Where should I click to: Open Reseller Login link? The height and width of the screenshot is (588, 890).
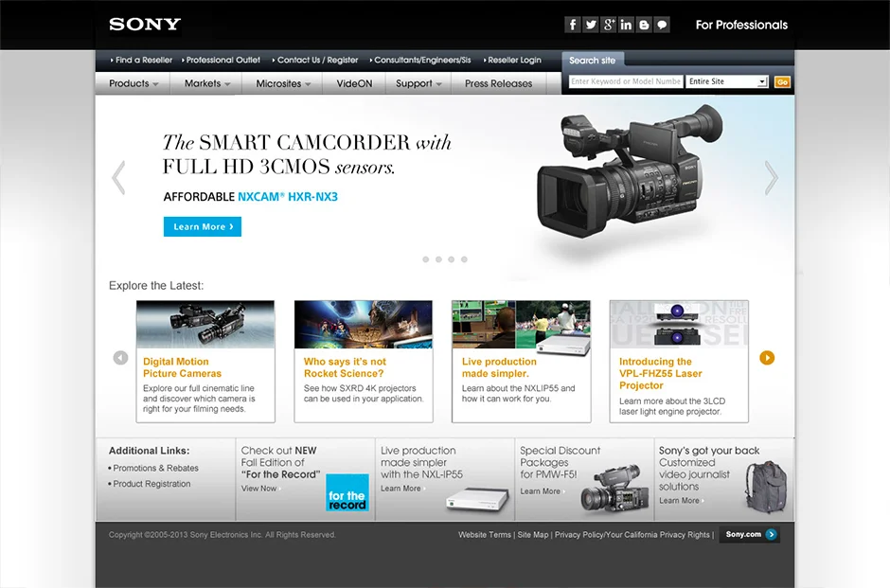(512, 61)
